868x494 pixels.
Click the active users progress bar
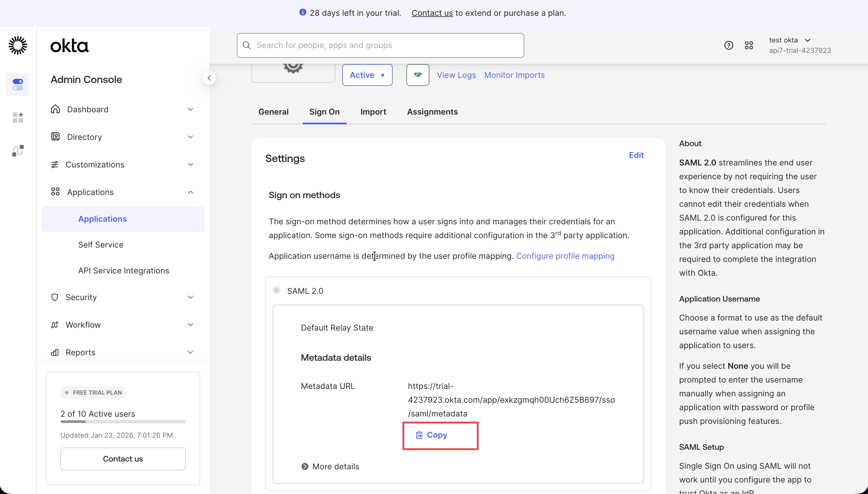(x=122, y=421)
